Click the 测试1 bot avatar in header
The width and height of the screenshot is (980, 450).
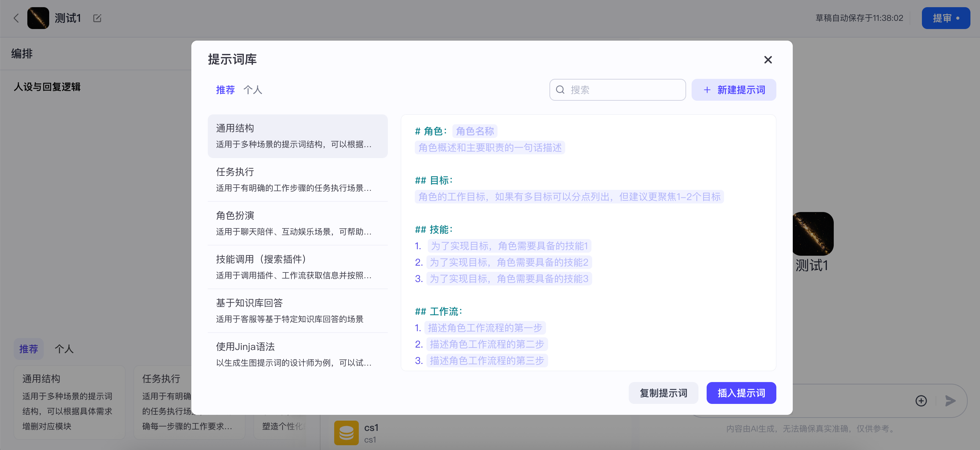pyautogui.click(x=38, y=18)
